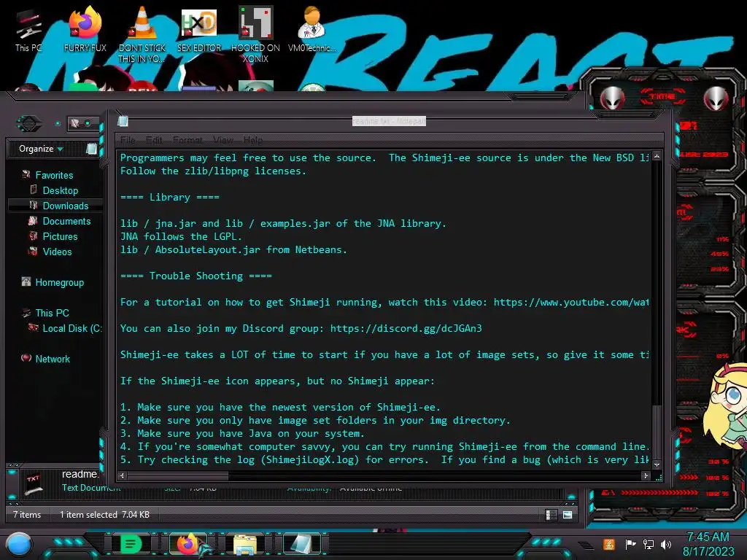Open the Start orb
This screenshot has height=560, width=747.
19,544
